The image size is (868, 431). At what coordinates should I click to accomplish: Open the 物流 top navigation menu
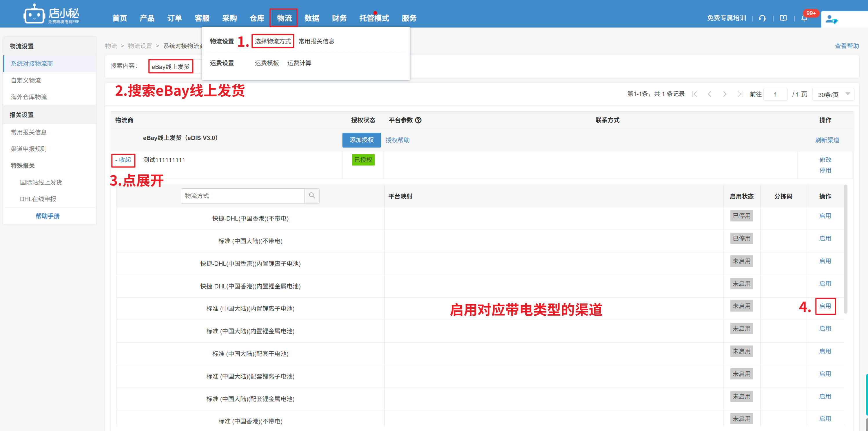pyautogui.click(x=284, y=18)
